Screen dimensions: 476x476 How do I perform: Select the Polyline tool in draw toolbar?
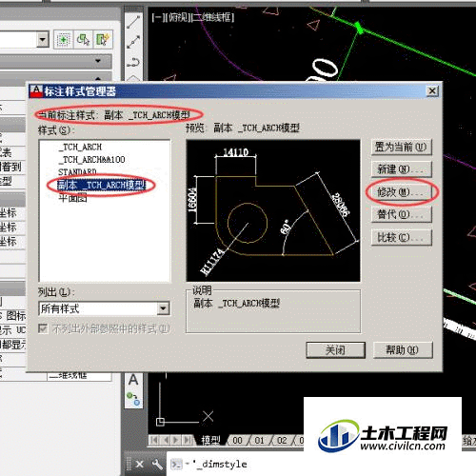(x=133, y=62)
